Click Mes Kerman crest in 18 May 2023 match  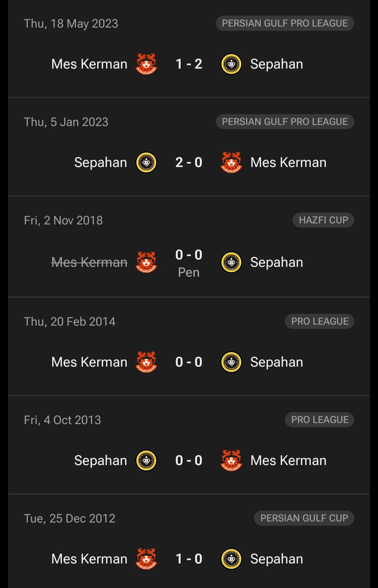146,64
